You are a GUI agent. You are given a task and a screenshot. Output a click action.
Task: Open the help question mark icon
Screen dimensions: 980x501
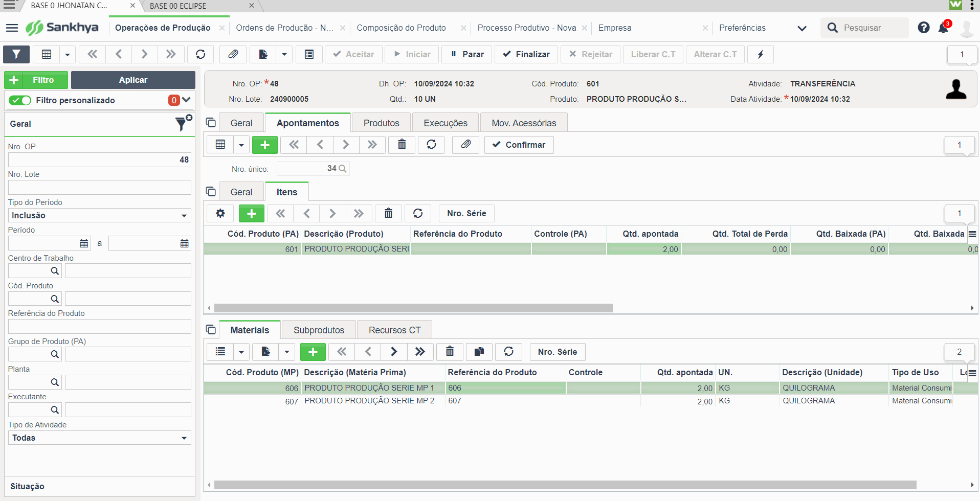[923, 28]
